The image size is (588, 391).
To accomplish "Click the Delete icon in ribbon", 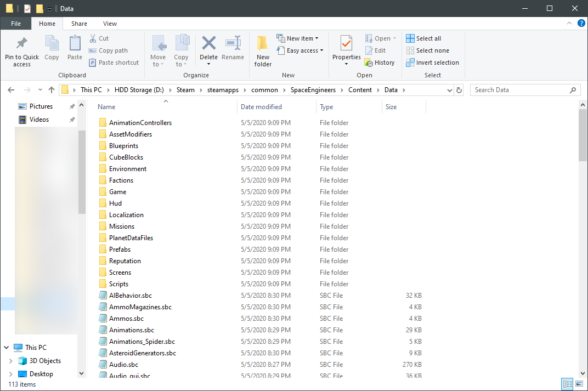I will click(208, 44).
